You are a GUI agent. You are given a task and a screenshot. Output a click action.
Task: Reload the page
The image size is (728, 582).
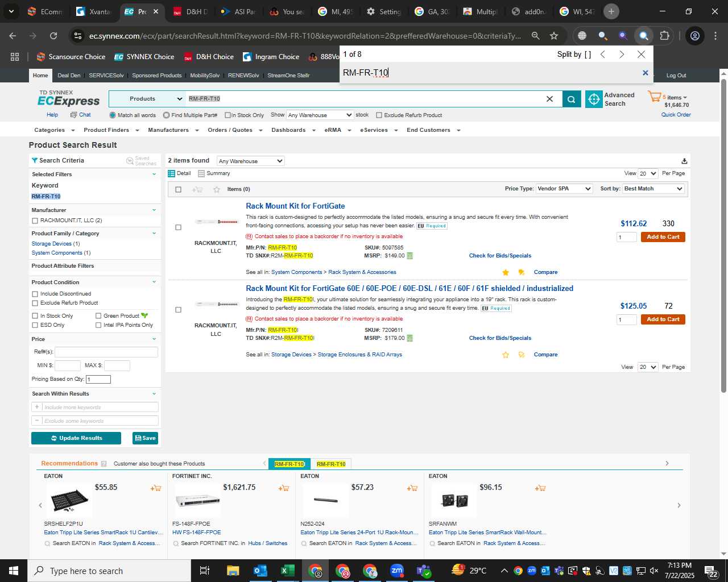point(53,36)
